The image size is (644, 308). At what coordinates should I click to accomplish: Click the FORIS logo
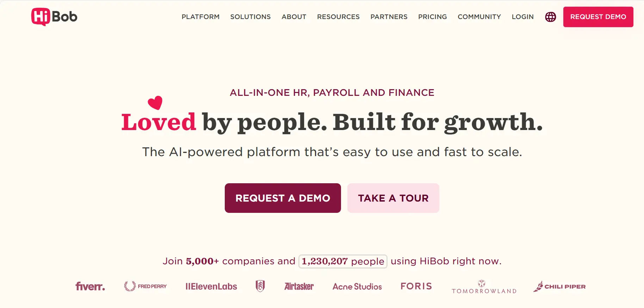point(416,286)
